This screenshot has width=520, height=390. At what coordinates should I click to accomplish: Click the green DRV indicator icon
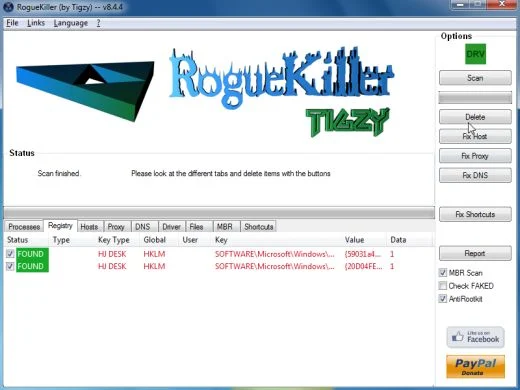(475, 54)
